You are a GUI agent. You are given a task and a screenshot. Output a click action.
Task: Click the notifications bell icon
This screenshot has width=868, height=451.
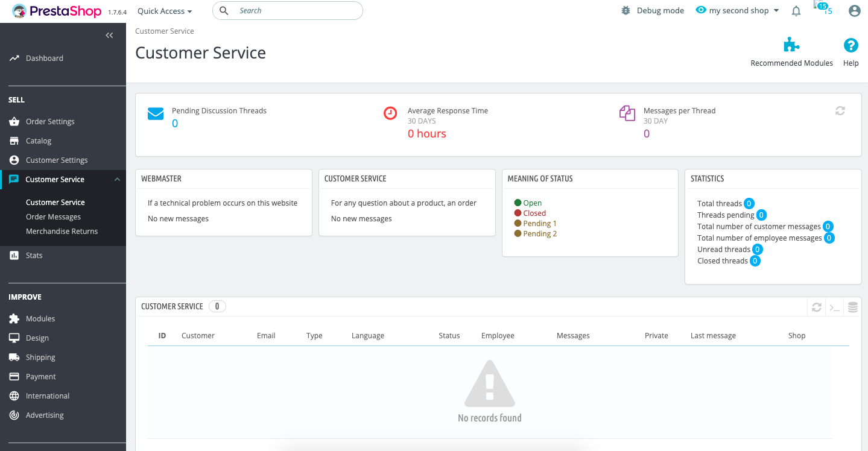tap(796, 10)
